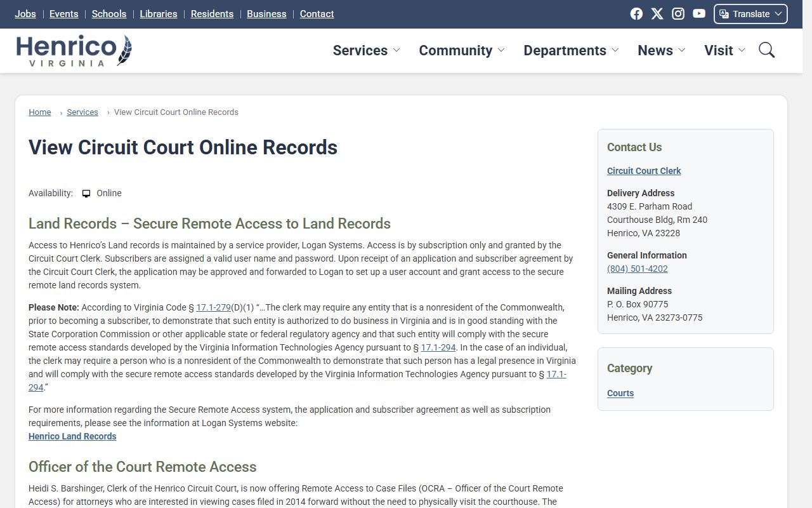Open the 17.1-294 link after 'pursuant to §' on the 'remote access standards' line

[438, 347]
